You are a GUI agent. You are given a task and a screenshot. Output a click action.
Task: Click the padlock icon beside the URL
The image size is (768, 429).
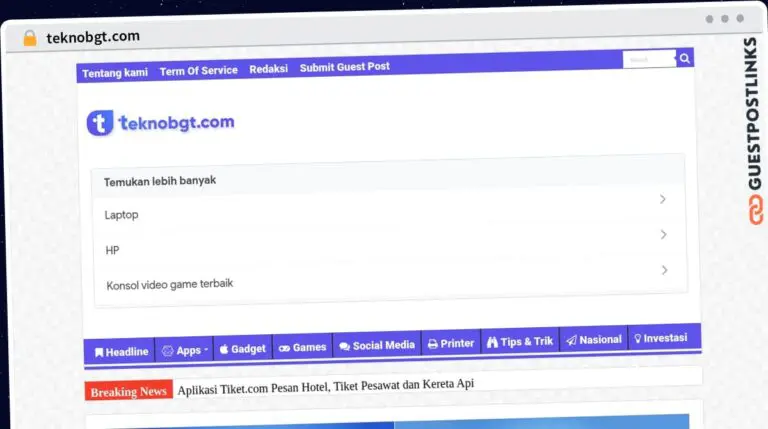[30, 38]
